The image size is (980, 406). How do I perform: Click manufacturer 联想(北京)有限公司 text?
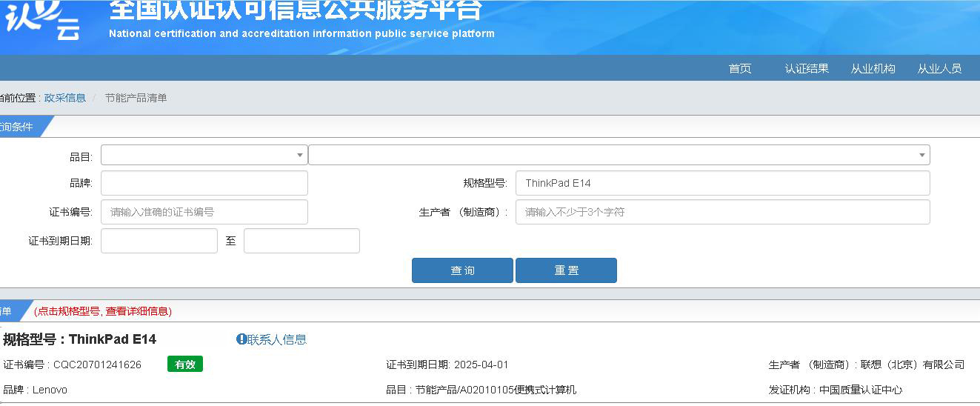[913, 365]
